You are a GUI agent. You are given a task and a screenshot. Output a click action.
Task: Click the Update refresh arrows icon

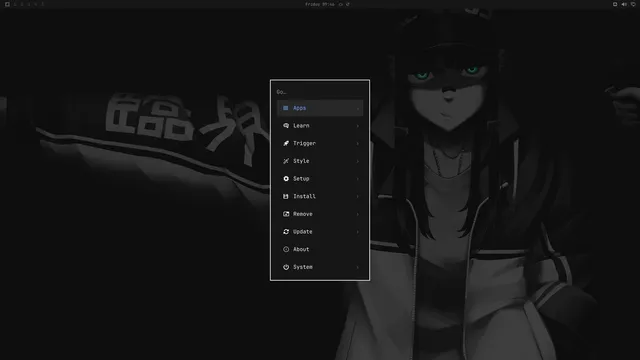tap(286, 231)
